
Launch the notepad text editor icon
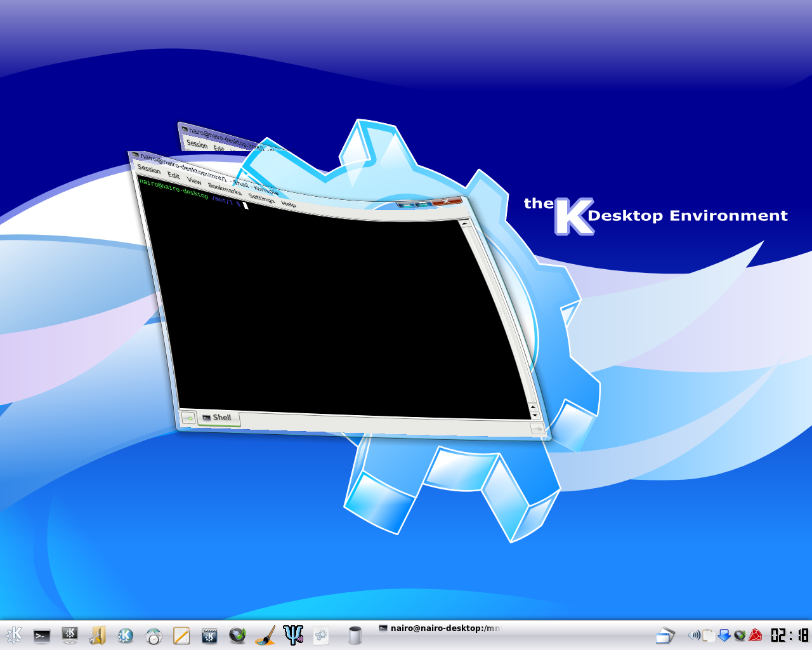pos(181,635)
